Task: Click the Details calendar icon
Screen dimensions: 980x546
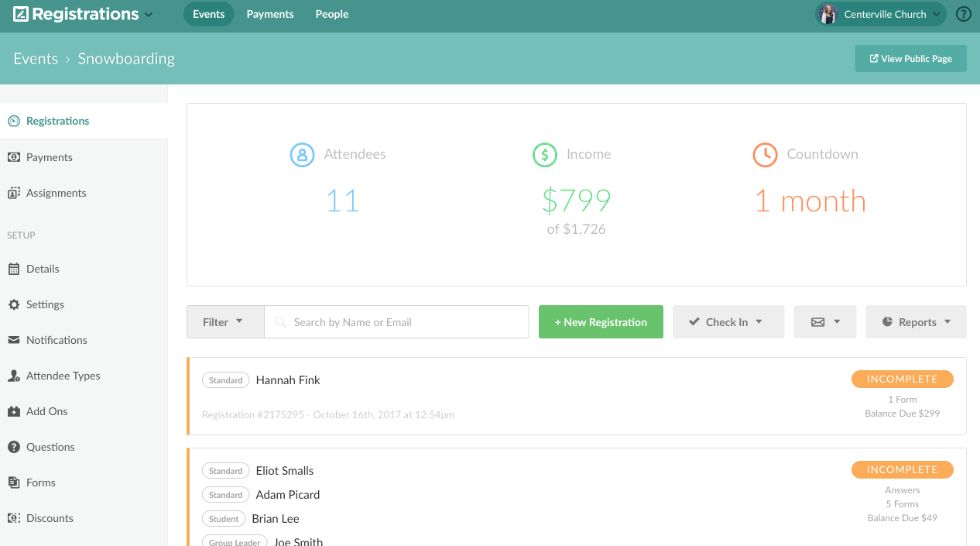Action: (x=14, y=269)
